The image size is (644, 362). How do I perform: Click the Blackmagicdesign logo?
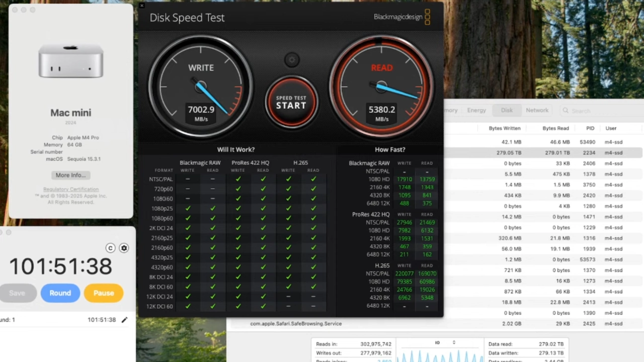pyautogui.click(x=402, y=17)
